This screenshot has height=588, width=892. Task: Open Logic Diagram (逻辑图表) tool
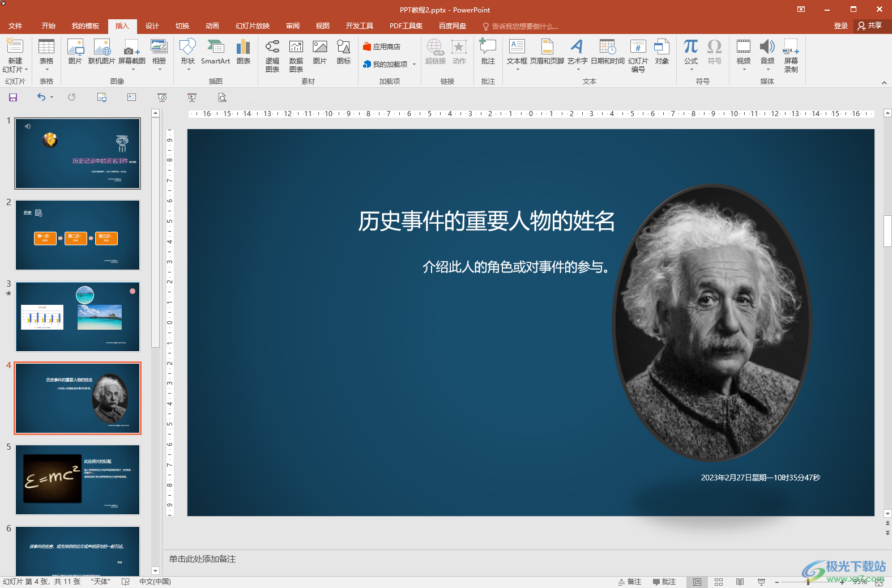coord(272,56)
